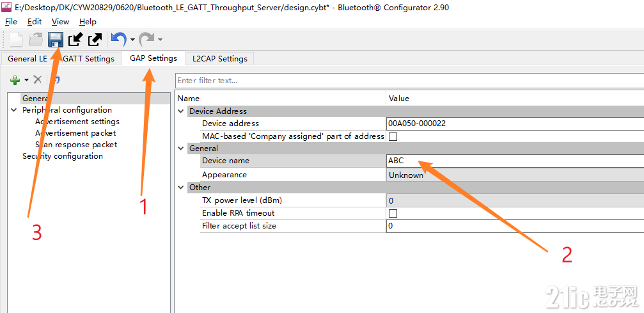Collapse the Other property section

point(181,187)
